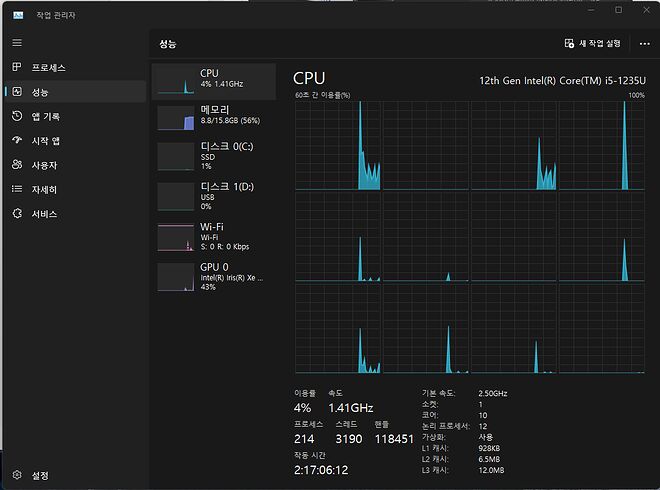Click the 928KB L1 cache value
The height and width of the screenshot is (490, 660).
coord(489,448)
